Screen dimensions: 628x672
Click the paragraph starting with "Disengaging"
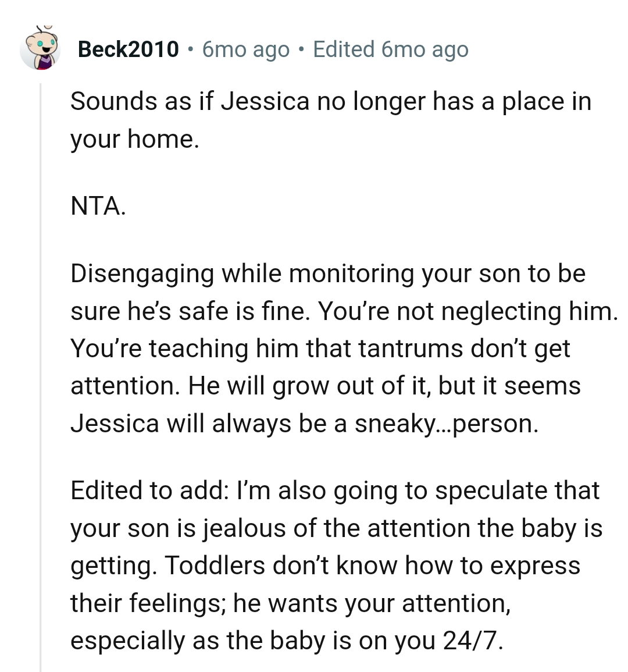click(291, 348)
